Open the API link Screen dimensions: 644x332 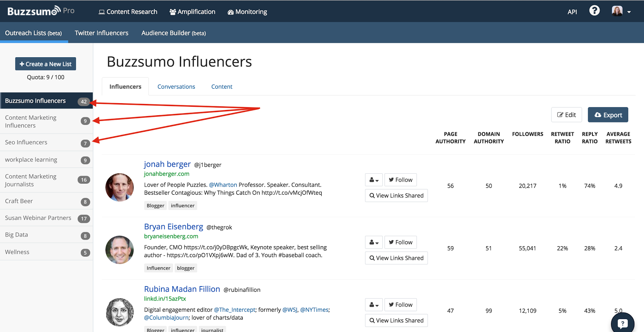572,12
